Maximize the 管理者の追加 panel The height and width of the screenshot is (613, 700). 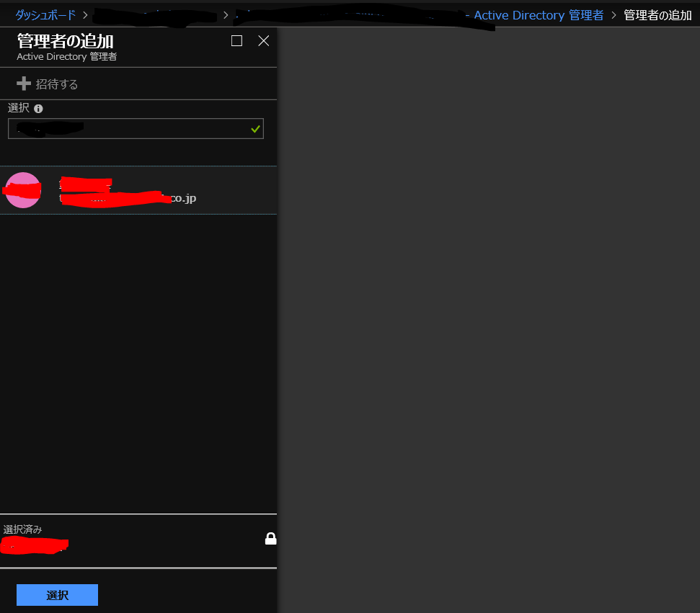pos(236,40)
